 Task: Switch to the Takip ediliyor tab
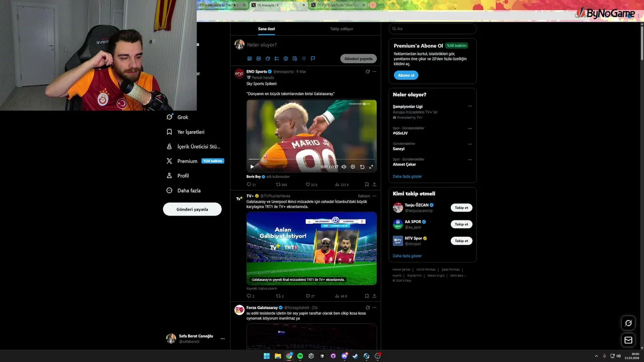click(x=342, y=29)
